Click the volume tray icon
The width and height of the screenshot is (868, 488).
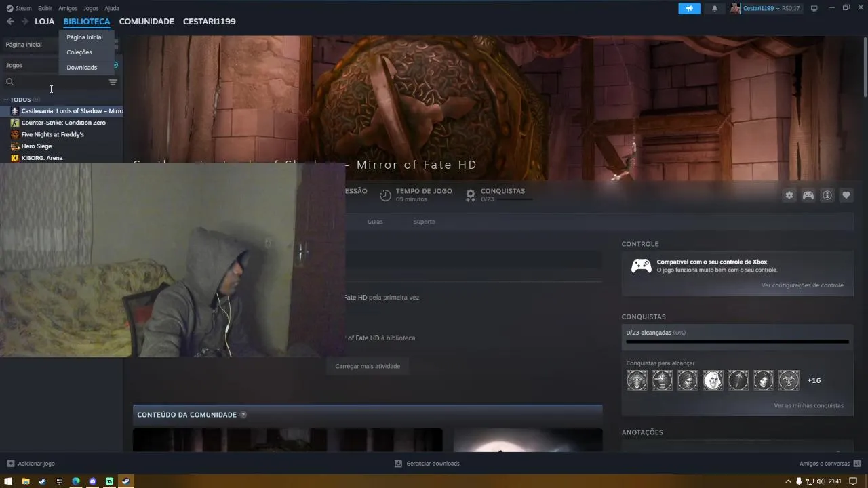[x=821, y=481]
